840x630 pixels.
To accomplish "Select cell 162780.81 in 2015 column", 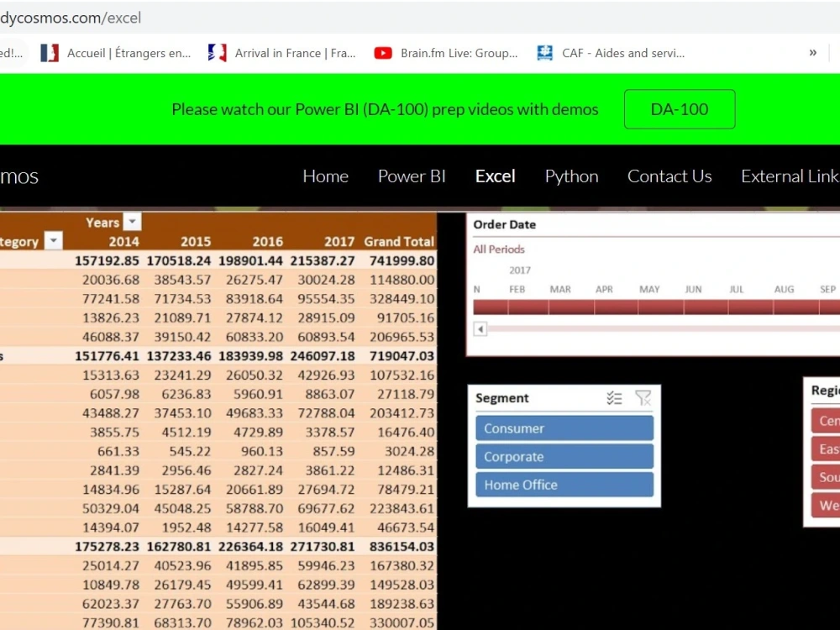I will click(x=179, y=547).
